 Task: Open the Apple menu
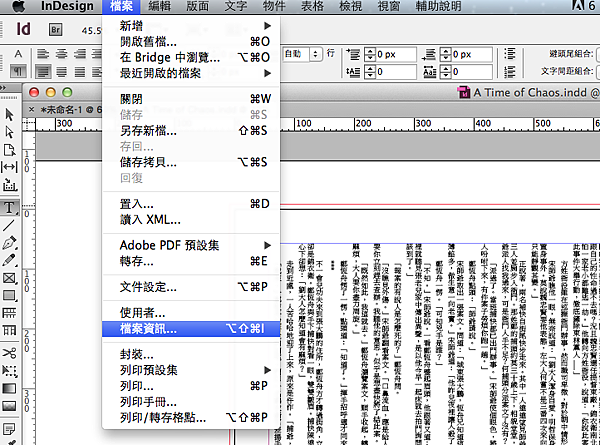pyautogui.click(x=18, y=6)
